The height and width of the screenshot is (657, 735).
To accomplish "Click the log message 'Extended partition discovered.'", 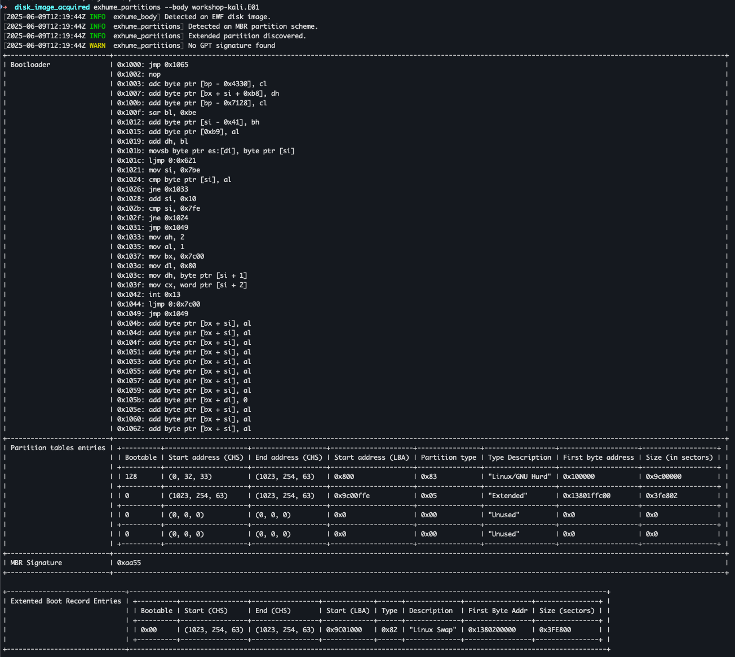I will [x=247, y=36].
